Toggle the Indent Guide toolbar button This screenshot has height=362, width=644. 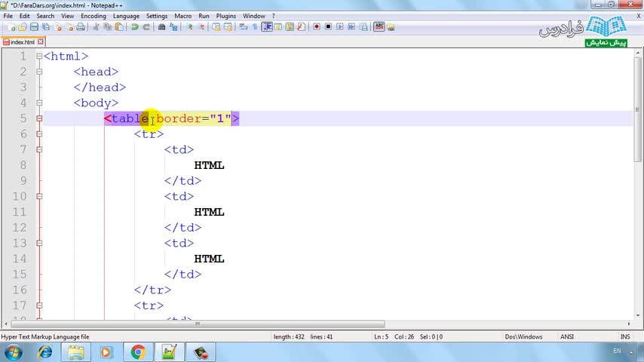[x=266, y=27]
